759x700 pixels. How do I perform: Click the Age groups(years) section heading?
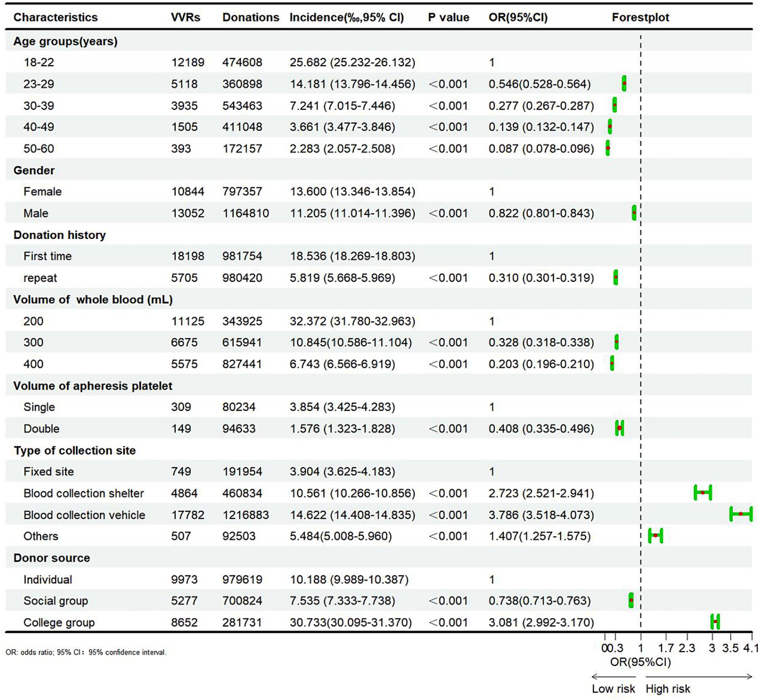(x=65, y=41)
